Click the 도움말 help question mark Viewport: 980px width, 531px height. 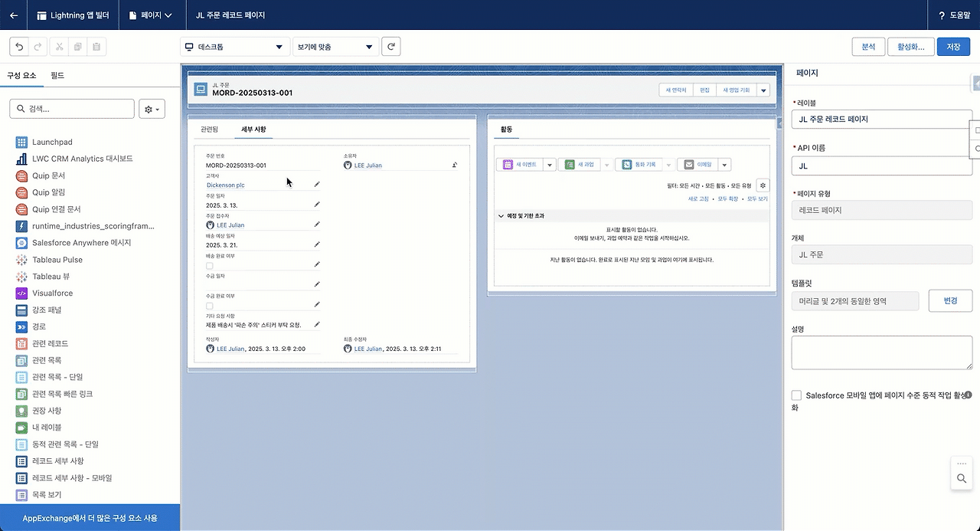click(942, 15)
